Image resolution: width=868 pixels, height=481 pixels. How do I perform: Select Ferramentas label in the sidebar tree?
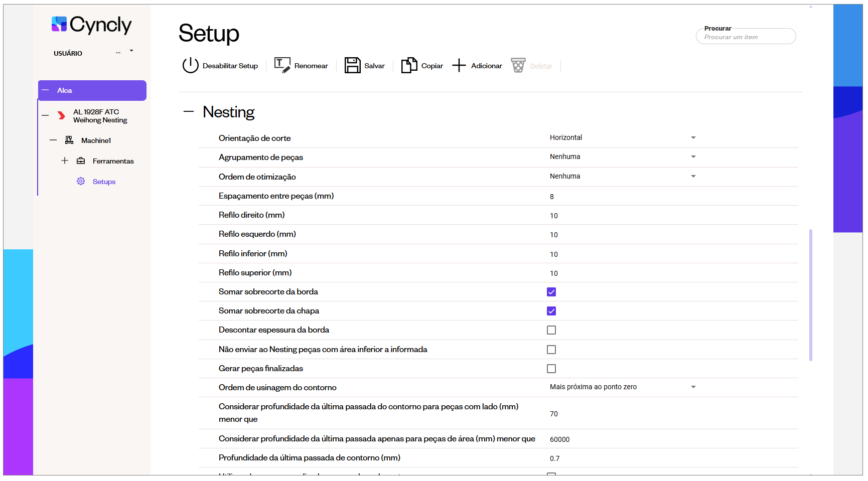click(x=113, y=161)
